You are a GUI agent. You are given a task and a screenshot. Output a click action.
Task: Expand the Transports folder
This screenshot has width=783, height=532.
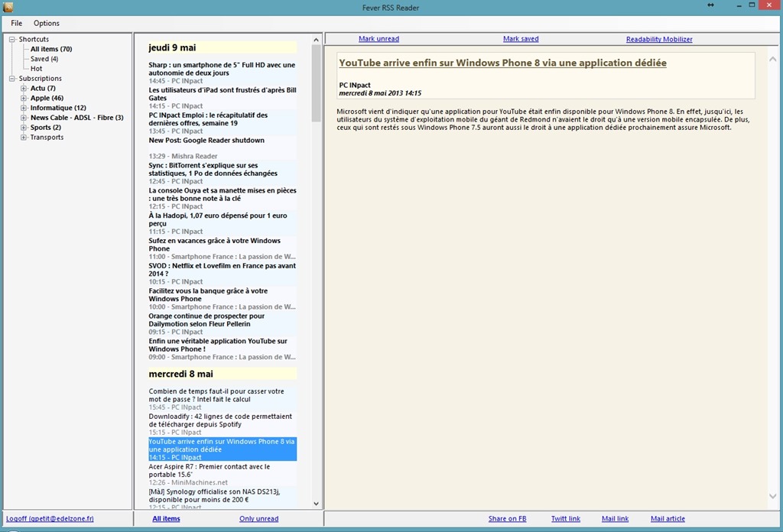(x=24, y=138)
